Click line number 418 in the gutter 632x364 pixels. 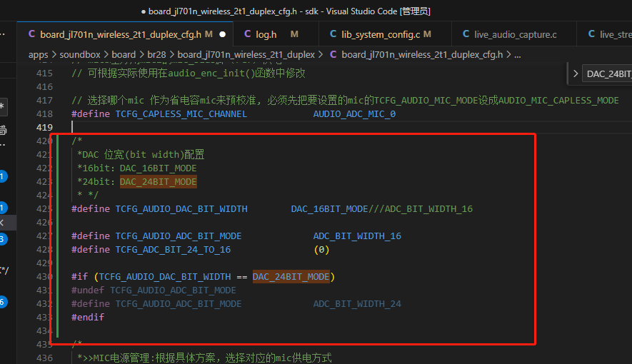[44, 114]
